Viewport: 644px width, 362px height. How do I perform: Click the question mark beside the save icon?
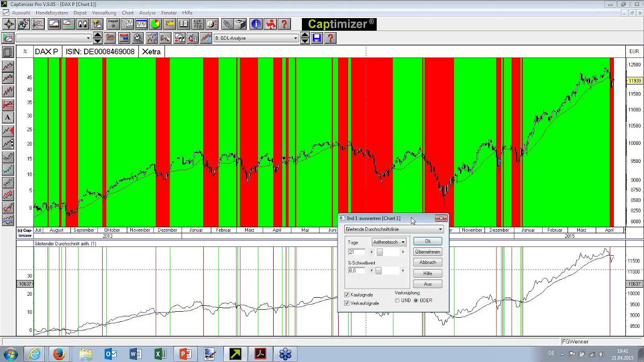click(330, 38)
